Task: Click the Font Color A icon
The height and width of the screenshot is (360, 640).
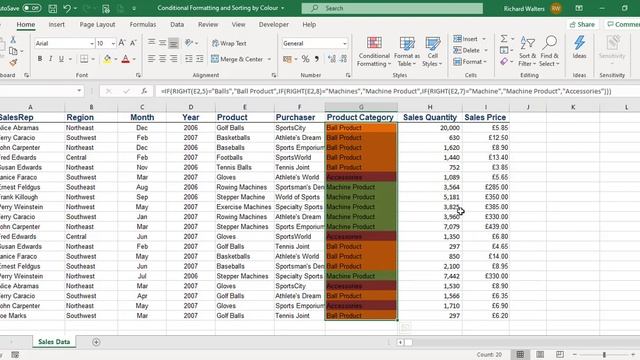Action: [126, 59]
